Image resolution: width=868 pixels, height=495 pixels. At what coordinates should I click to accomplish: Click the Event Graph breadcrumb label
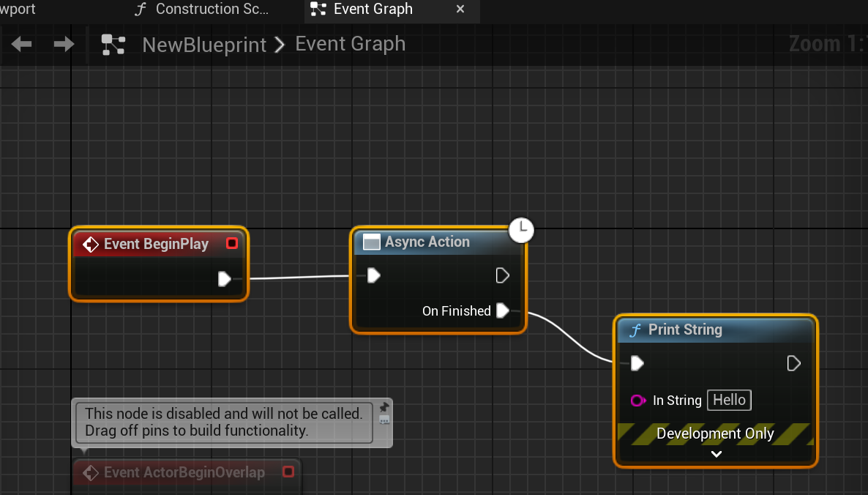tap(350, 44)
